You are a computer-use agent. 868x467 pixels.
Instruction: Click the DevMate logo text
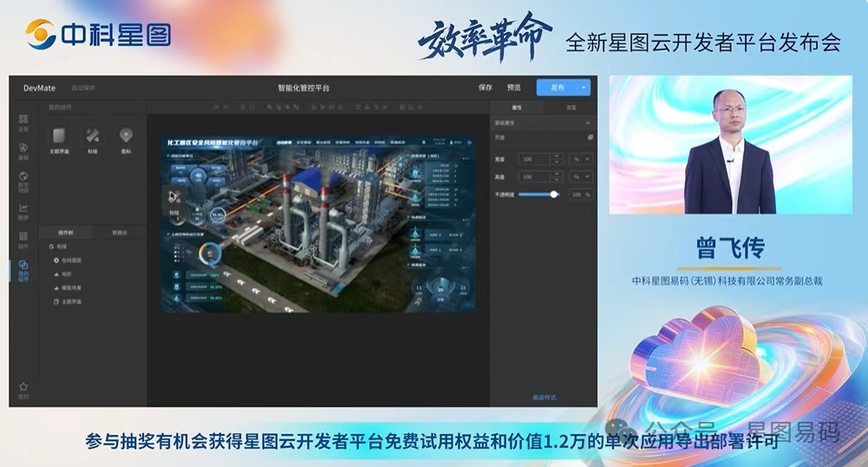click(39, 88)
